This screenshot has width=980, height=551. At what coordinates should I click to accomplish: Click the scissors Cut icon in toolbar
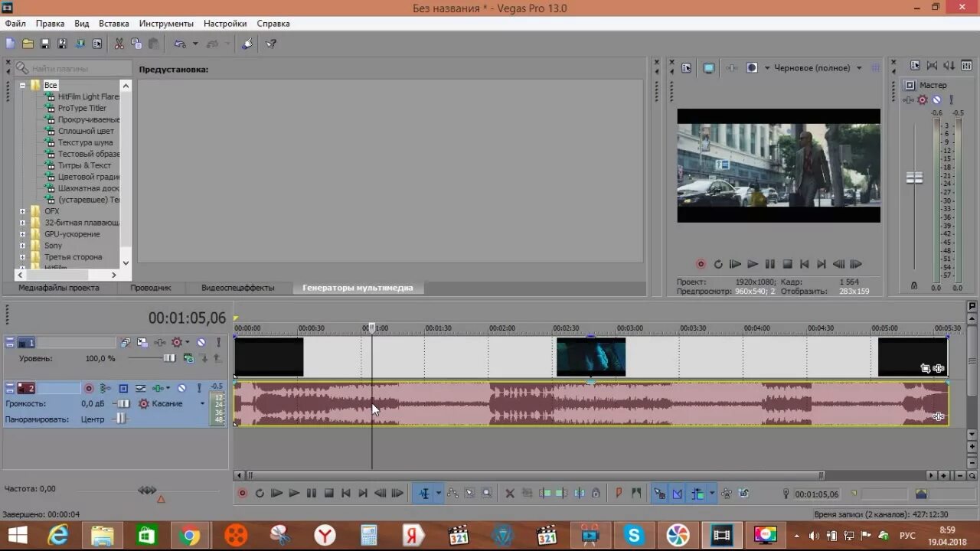pos(119,44)
